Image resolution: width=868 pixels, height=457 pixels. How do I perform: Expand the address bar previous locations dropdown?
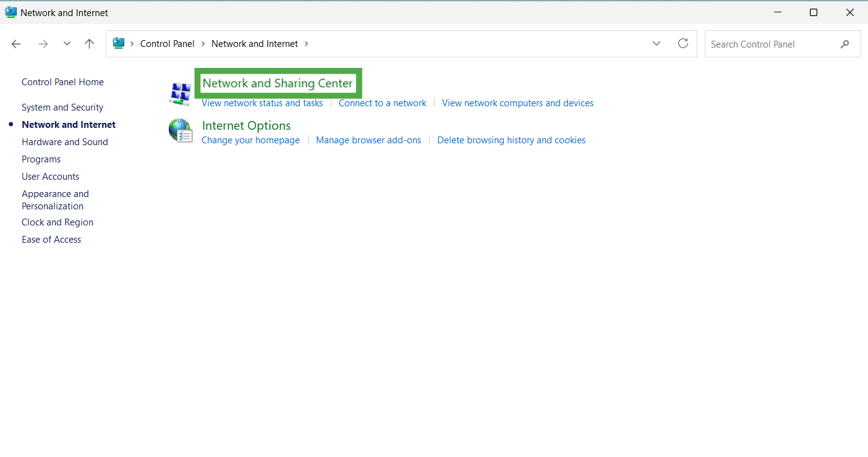657,43
